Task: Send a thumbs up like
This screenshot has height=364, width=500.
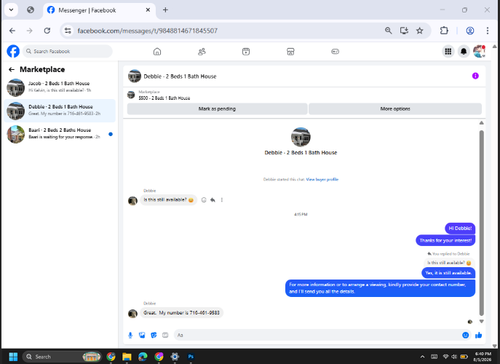Action: point(479,335)
